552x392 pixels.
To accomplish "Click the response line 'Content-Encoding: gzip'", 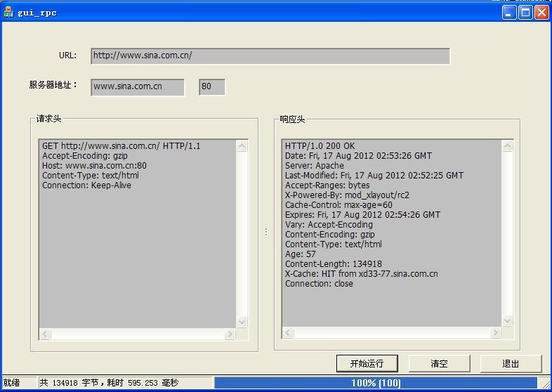I will point(330,235).
